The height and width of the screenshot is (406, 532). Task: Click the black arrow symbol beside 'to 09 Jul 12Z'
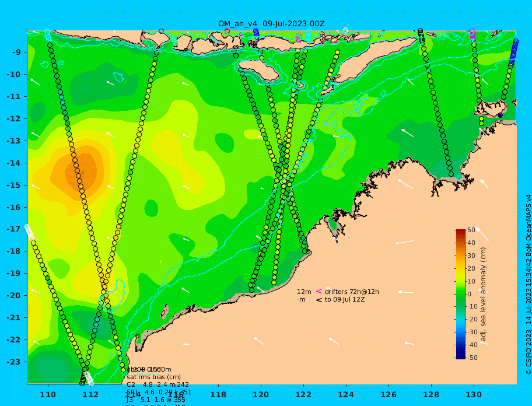[319, 300]
